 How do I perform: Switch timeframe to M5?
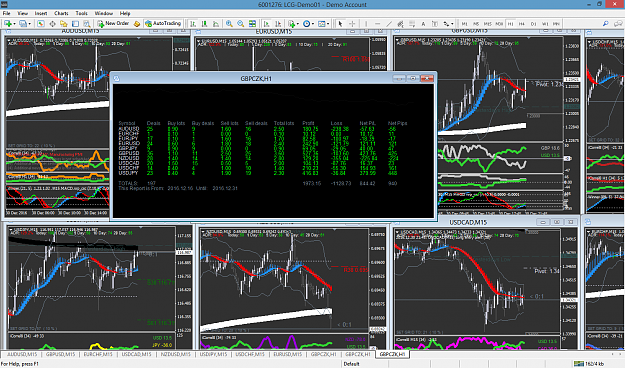click(x=476, y=24)
